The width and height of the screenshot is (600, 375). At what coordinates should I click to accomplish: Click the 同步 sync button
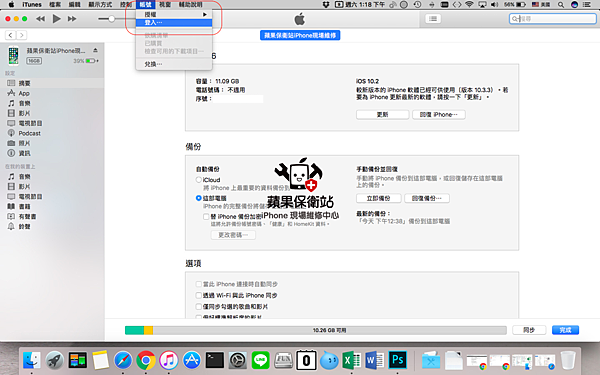point(529,330)
